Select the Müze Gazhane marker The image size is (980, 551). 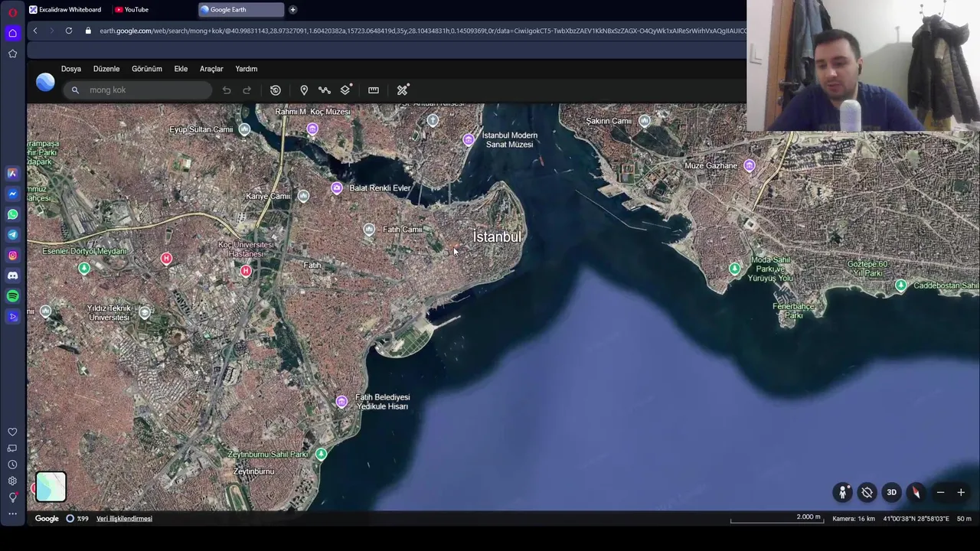tap(749, 166)
